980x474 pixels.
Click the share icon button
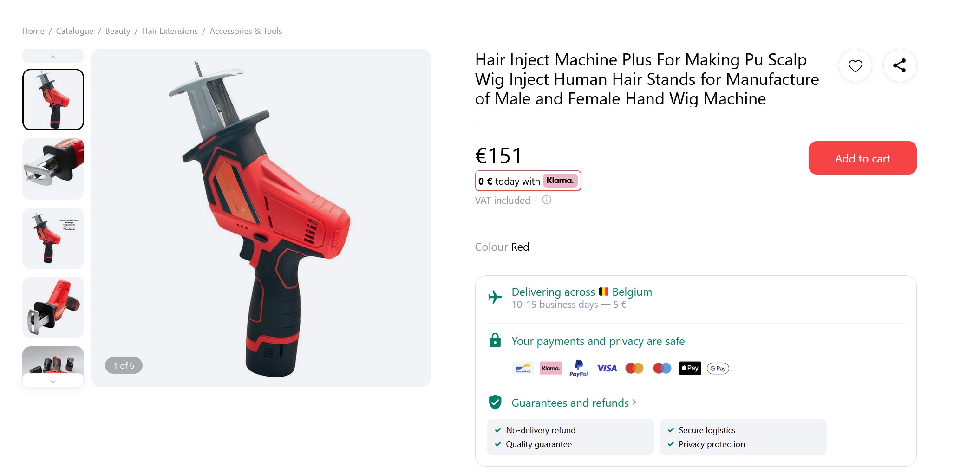(900, 66)
